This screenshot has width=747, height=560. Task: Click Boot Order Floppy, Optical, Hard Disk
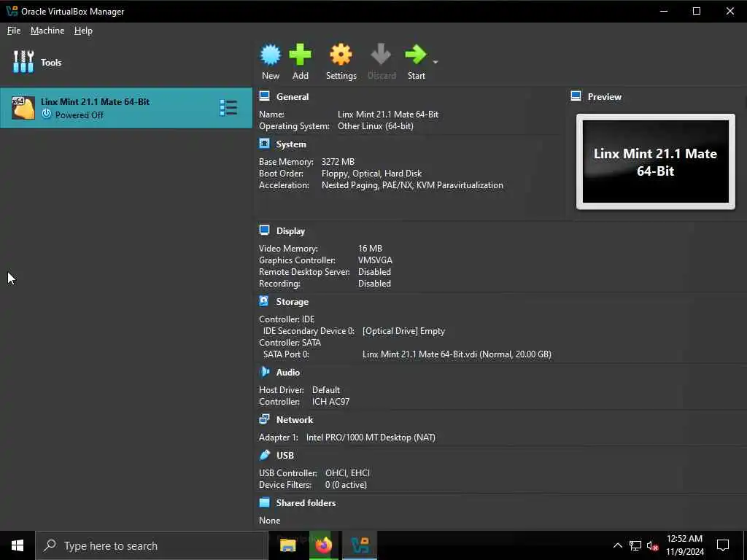tap(371, 174)
